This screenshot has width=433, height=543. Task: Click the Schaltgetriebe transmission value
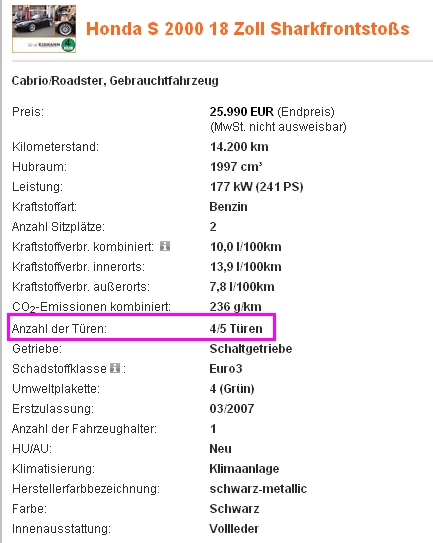[x=251, y=348]
